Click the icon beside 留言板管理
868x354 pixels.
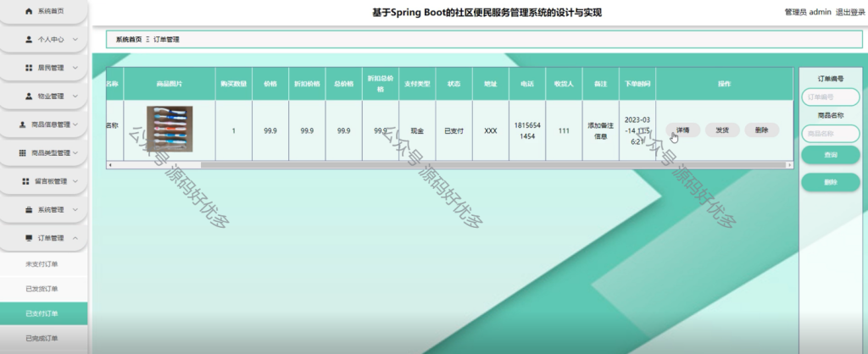click(25, 181)
